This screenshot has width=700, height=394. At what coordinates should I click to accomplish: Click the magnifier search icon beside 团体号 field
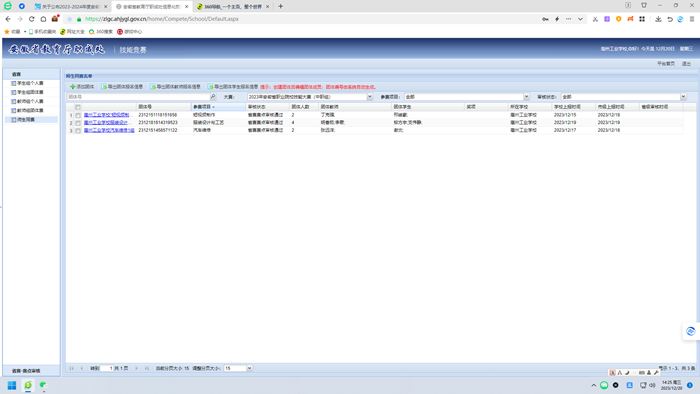(x=213, y=96)
